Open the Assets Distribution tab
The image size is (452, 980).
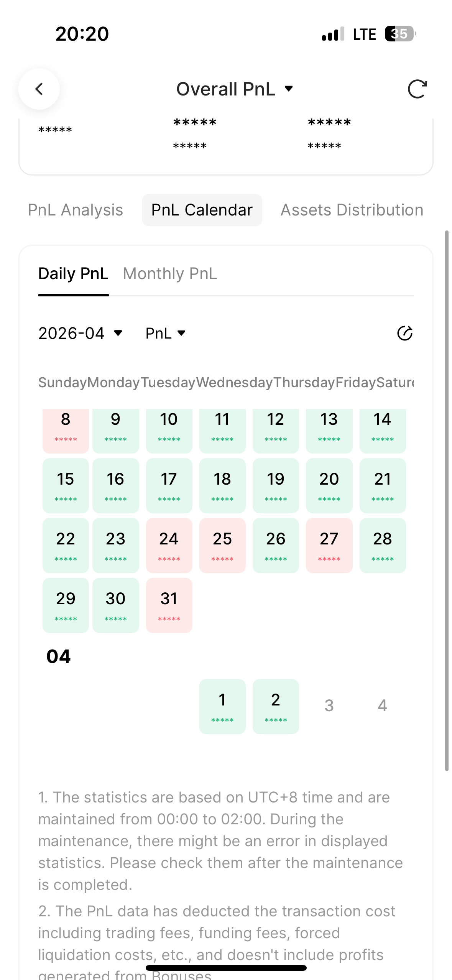pyautogui.click(x=352, y=210)
